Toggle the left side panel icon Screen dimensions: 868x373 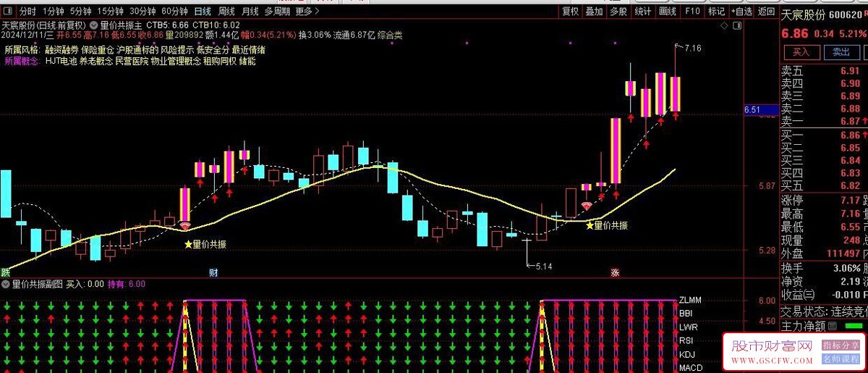tap(7, 12)
